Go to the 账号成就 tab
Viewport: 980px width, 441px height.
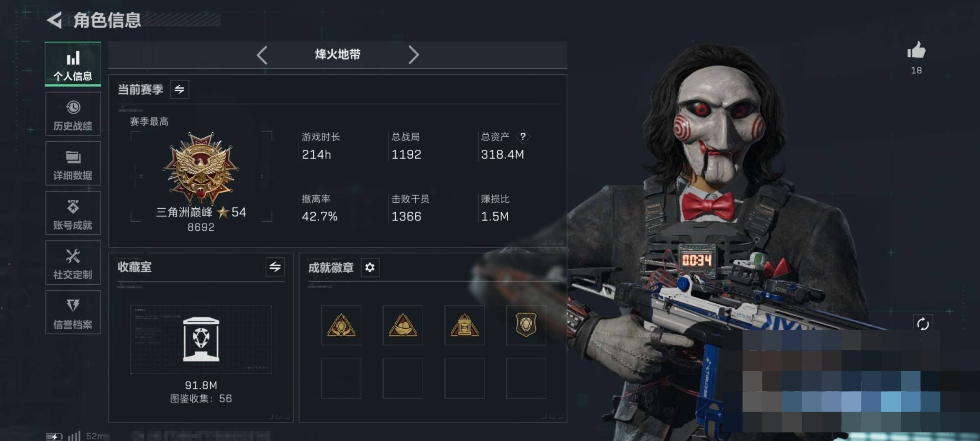[73, 213]
